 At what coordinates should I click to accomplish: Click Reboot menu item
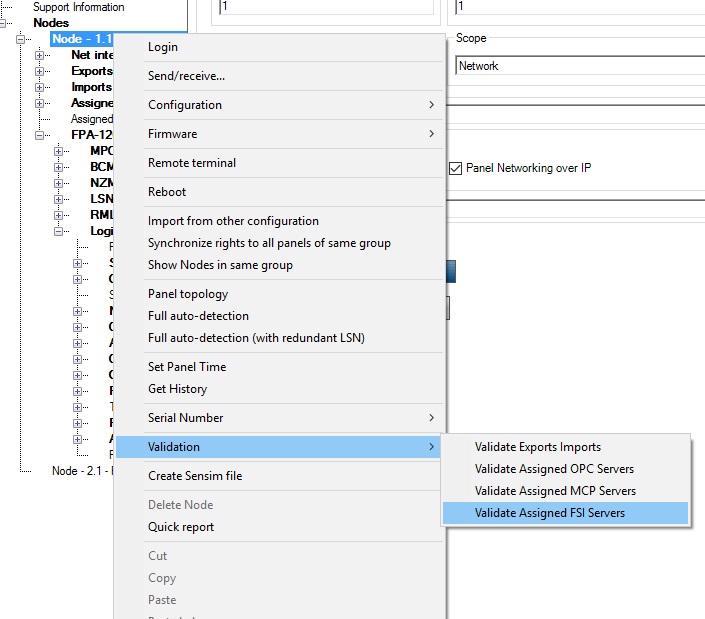pyautogui.click(x=167, y=192)
